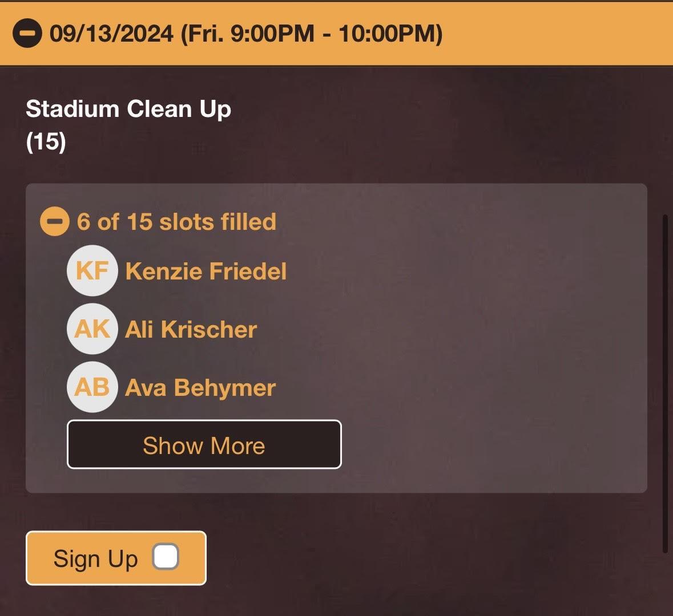Open Ava Behymer's name link
This screenshot has width=673, height=616.
click(200, 388)
